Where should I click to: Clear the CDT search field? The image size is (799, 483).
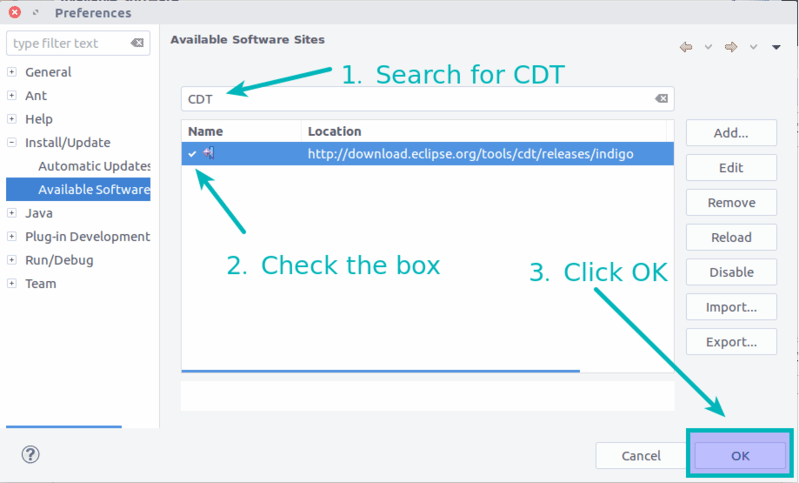[x=661, y=98]
